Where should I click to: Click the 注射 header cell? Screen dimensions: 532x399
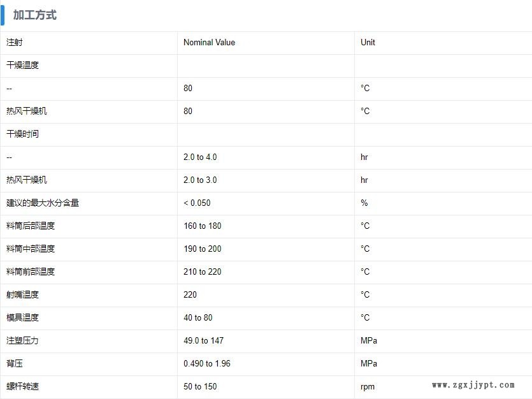pos(15,43)
